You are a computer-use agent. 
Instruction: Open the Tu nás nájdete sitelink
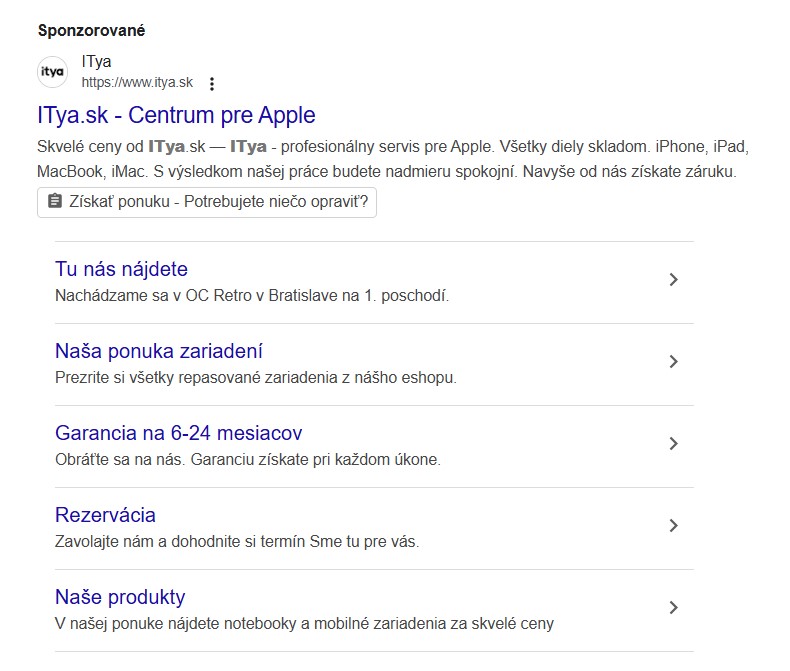[x=121, y=269]
